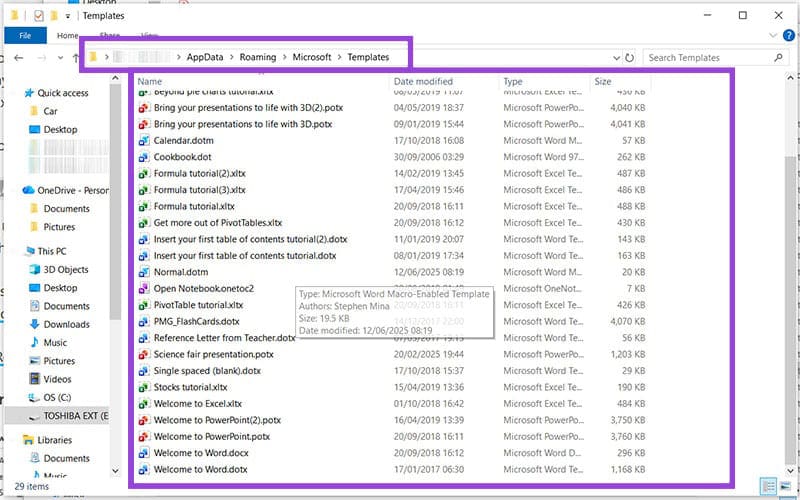The width and height of the screenshot is (800, 500).
Task: Open the recent locations dropdown arrow
Action: 60,58
